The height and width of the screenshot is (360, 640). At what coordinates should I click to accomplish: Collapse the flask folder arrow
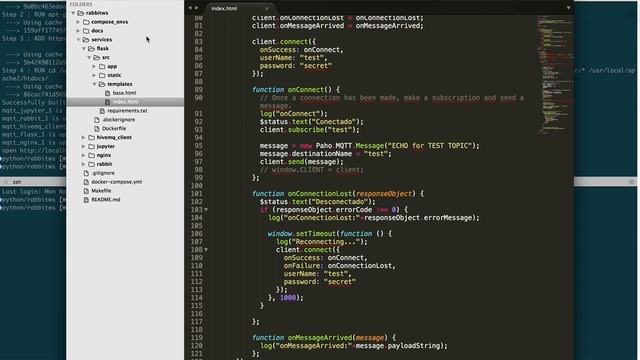84,49
